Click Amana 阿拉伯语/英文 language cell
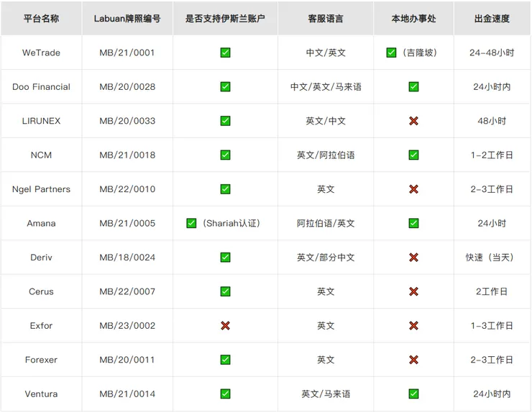 (326, 223)
